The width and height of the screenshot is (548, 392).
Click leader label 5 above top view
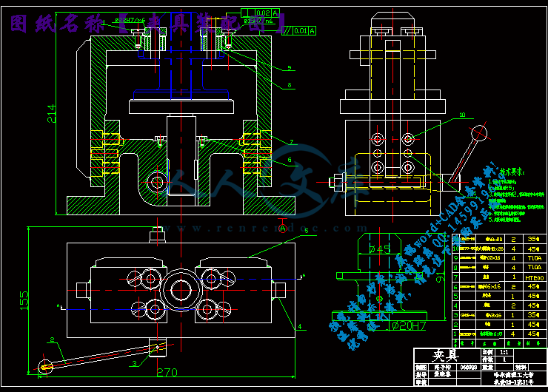[x=306, y=231]
